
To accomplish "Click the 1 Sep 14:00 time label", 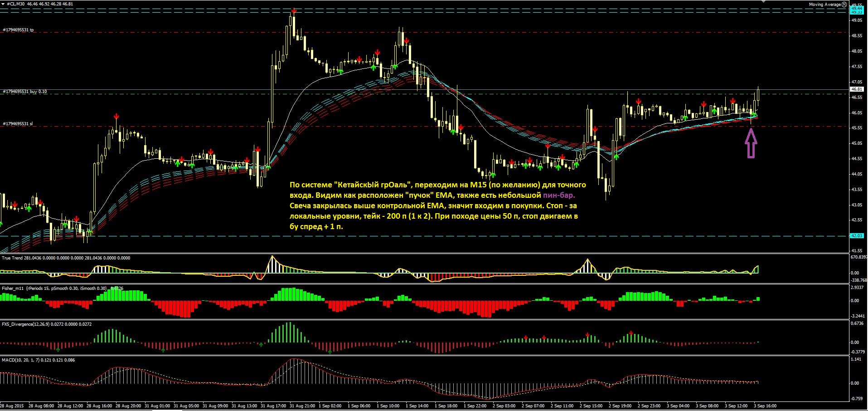I will [x=417, y=406].
